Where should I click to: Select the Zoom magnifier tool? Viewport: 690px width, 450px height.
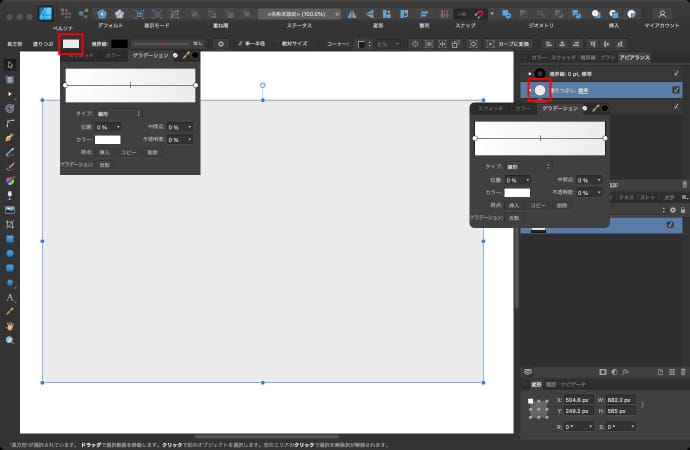tap(10, 340)
